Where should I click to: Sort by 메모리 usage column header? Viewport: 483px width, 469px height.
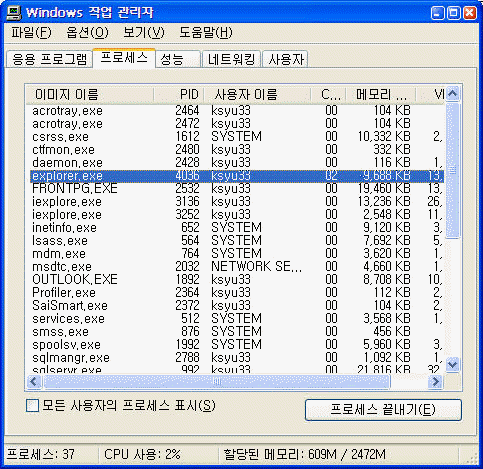pos(381,95)
